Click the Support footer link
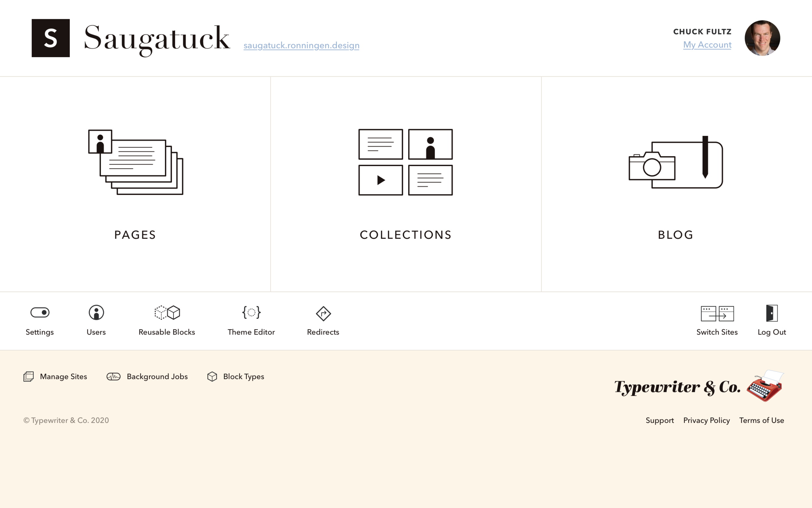812x508 pixels. pyautogui.click(x=659, y=420)
